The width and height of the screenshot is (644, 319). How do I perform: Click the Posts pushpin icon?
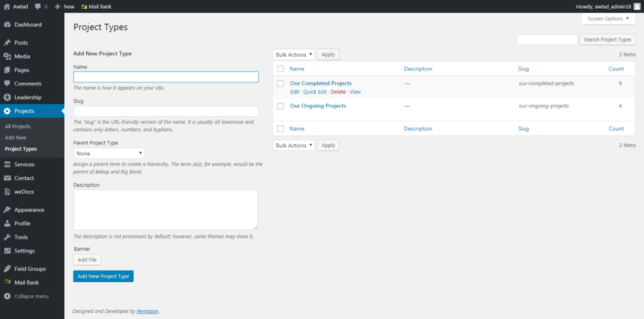(x=8, y=43)
